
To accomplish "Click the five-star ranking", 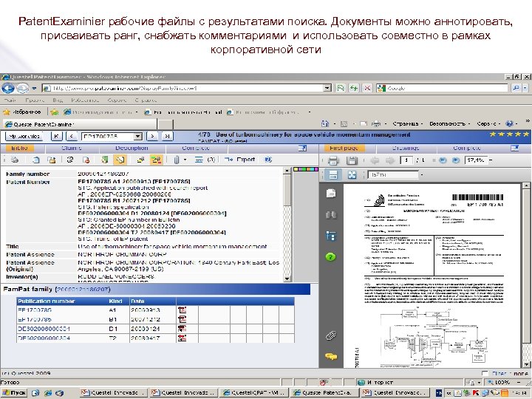I will (509, 134).
